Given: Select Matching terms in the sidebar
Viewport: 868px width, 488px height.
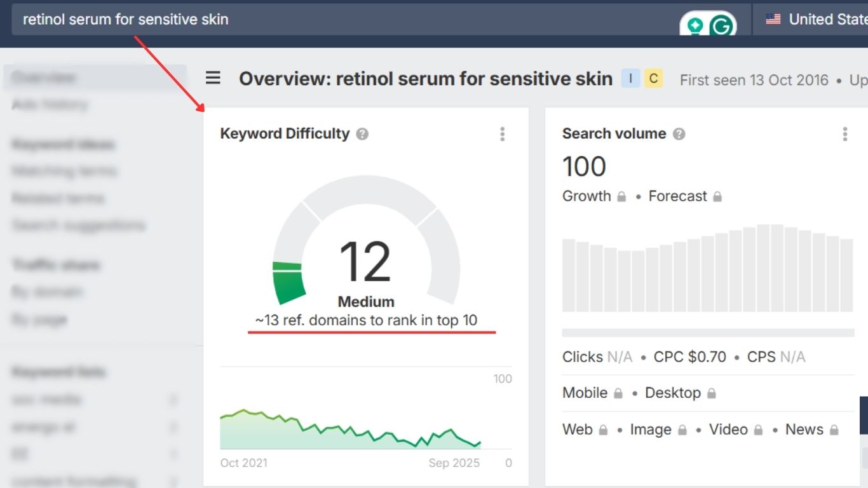Looking at the screenshot, I should click(x=70, y=170).
